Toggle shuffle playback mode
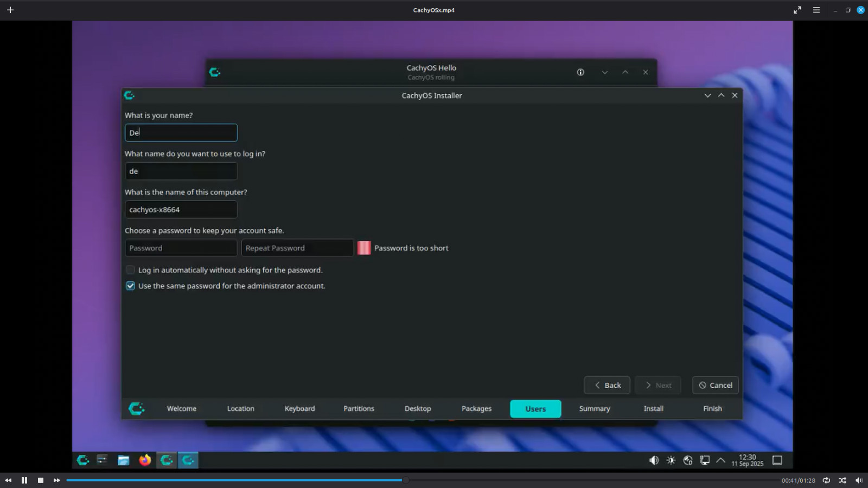This screenshot has height=488, width=868. tap(843, 480)
